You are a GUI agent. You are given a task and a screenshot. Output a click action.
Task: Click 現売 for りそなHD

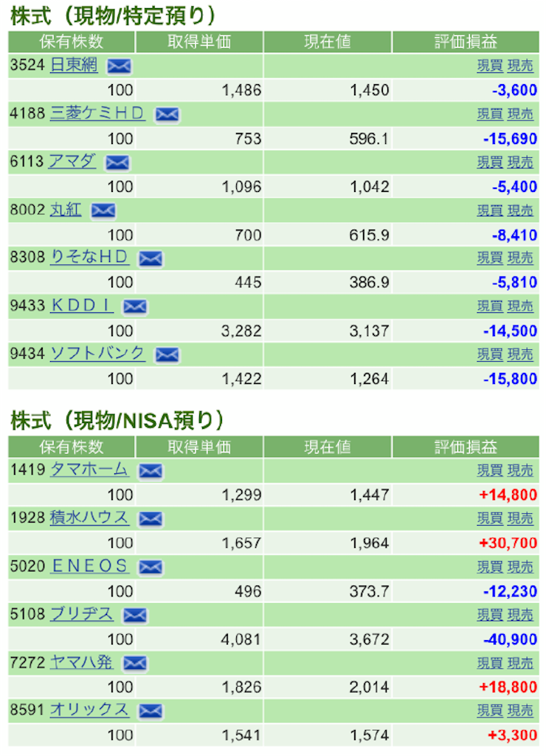click(520, 258)
